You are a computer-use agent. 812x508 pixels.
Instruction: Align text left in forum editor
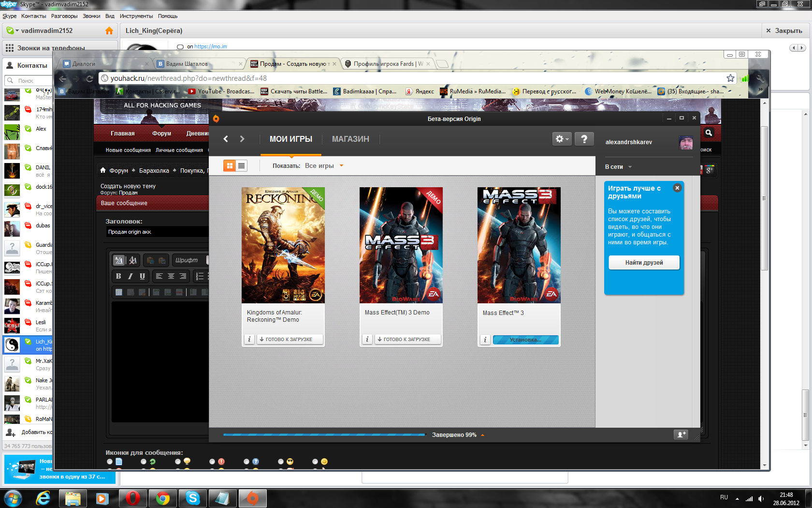click(x=159, y=276)
